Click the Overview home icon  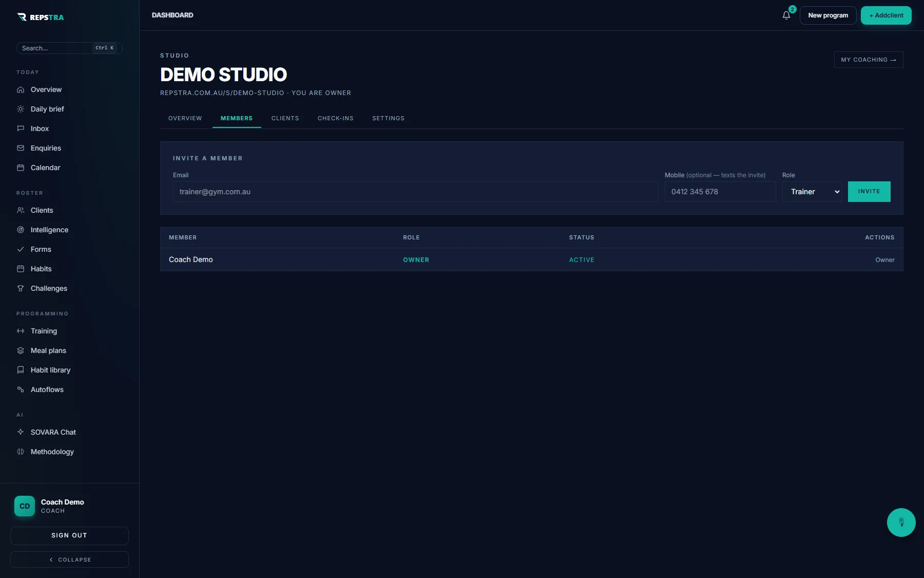point(21,89)
